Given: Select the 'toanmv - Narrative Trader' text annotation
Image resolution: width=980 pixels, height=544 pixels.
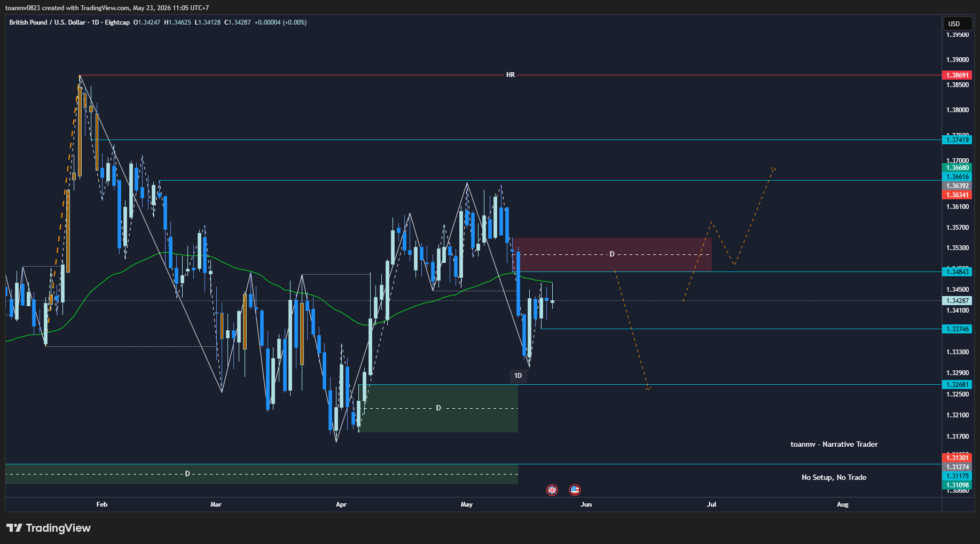Looking at the screenshot, I should (834, 444).
